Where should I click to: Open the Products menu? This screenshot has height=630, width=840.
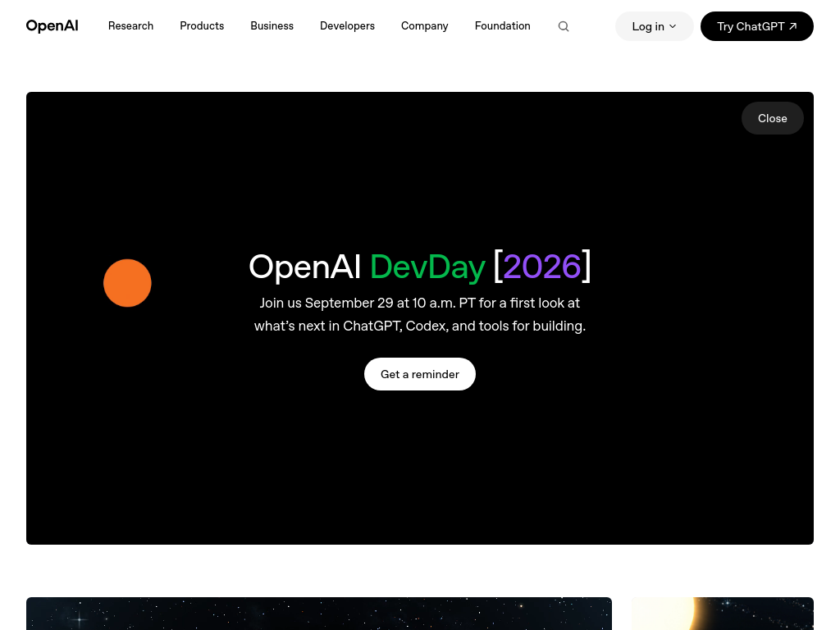tap(202, 25)
